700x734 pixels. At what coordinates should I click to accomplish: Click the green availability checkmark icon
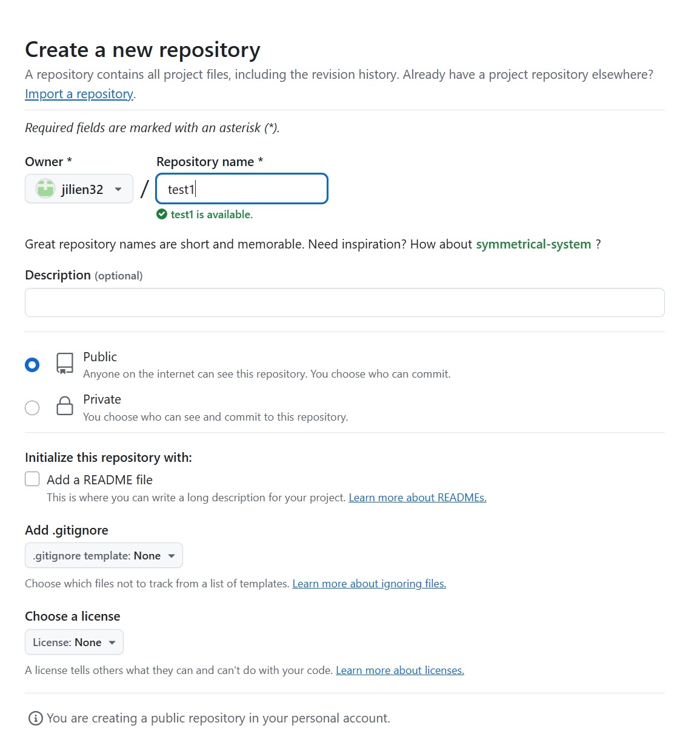tap(162, 214)
